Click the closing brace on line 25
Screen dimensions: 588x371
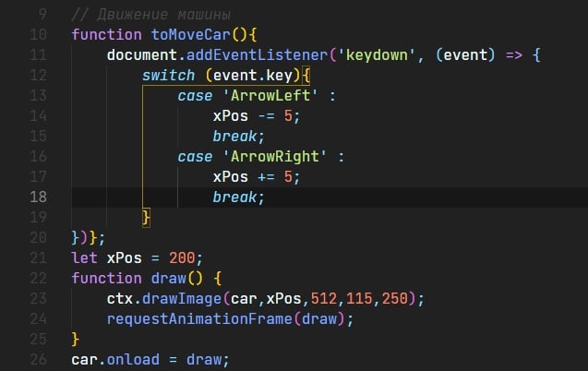click(76, 339)
